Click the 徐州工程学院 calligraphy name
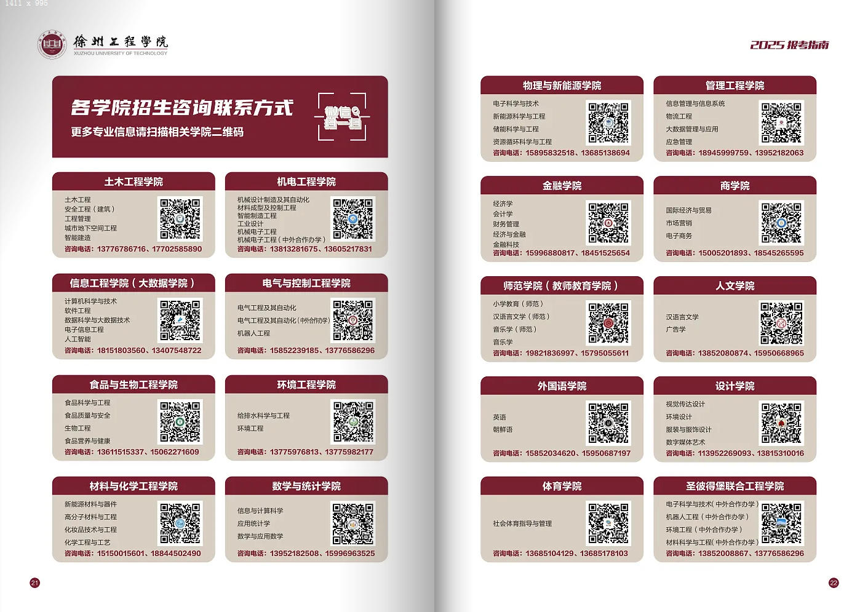This screenshot has height=612, width=868. coord(121,42)
